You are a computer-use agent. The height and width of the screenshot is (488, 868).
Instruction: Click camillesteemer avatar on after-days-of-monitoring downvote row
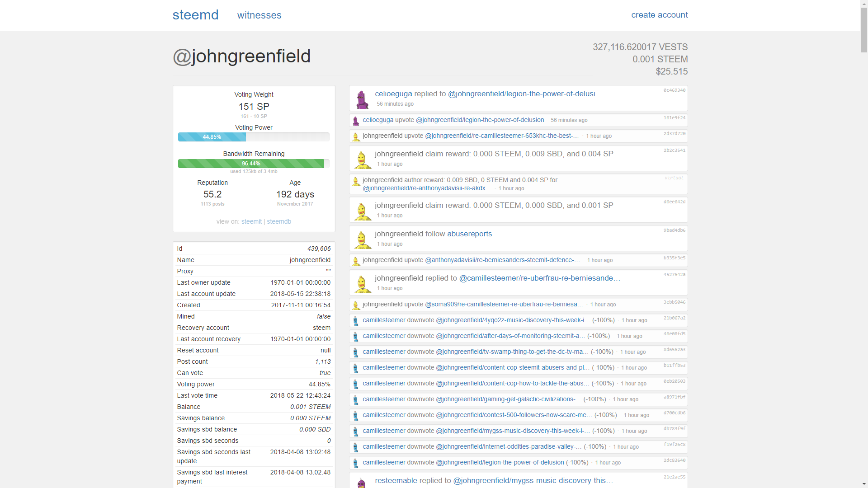pos(356,337)
